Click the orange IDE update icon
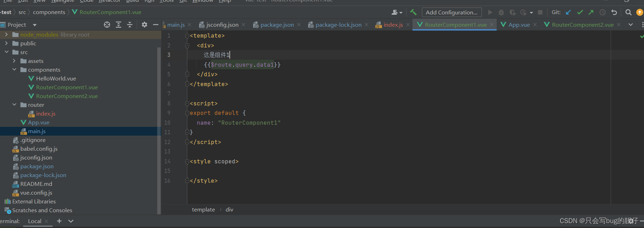 [x=640, y=12]
